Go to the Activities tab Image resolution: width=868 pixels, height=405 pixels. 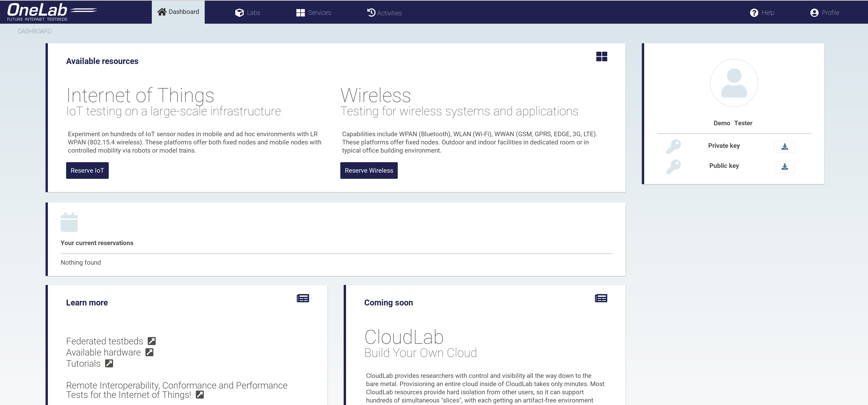384,13
